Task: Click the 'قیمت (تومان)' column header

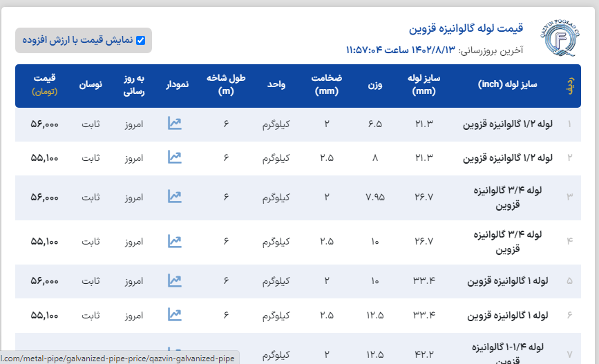Action: pyautogui.click(x=44, y=84)
